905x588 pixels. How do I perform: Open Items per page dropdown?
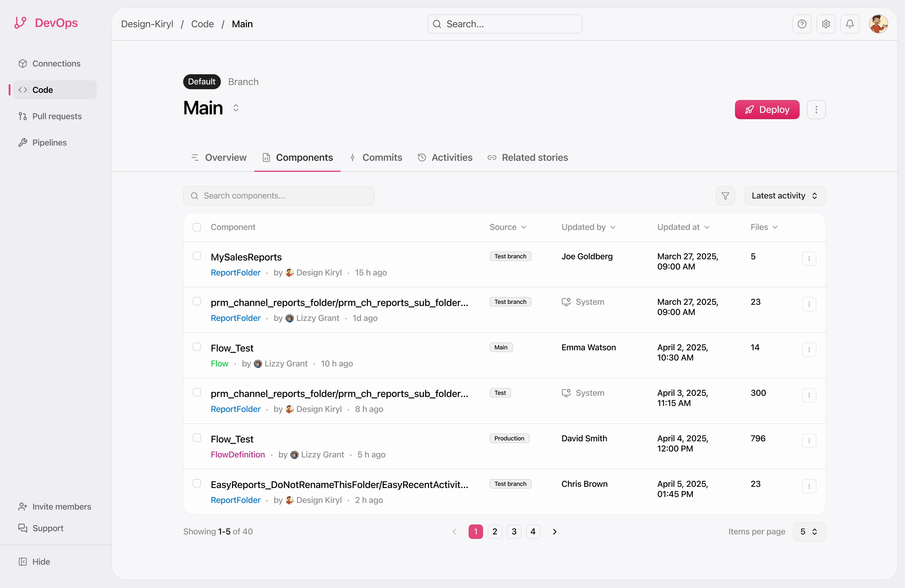pyautogui.click(x=809, y=531)
